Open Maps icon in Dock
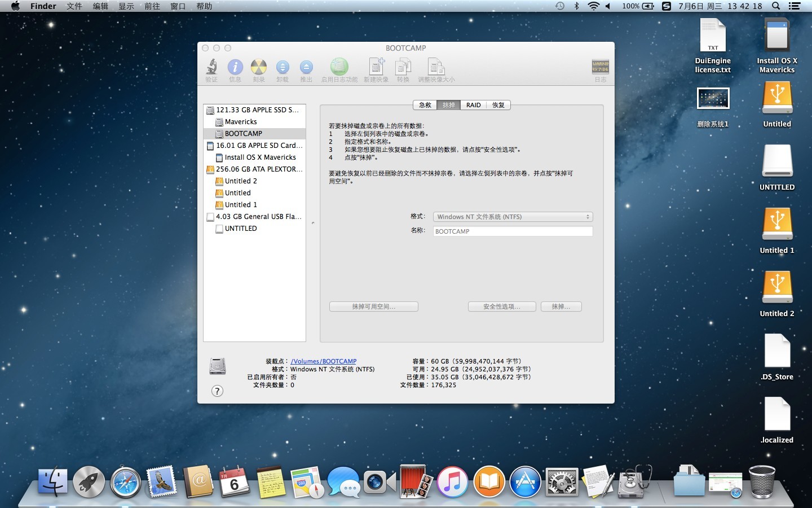The width and height of the screenshot is (812, 508). (x=307, y=482)
